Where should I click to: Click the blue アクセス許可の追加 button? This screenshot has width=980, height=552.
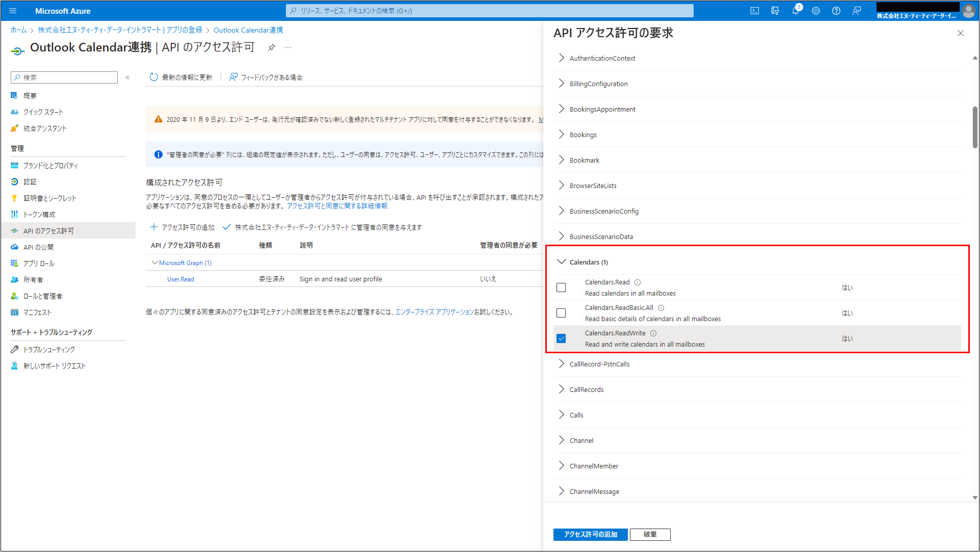click(591, 534)
